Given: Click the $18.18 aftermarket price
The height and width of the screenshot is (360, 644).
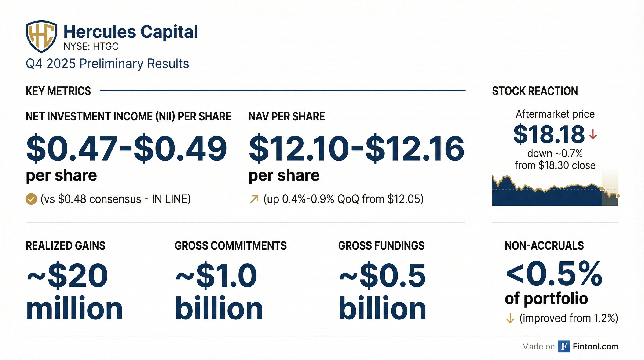Looking at the screenshot, I should (x=549, y=135).
